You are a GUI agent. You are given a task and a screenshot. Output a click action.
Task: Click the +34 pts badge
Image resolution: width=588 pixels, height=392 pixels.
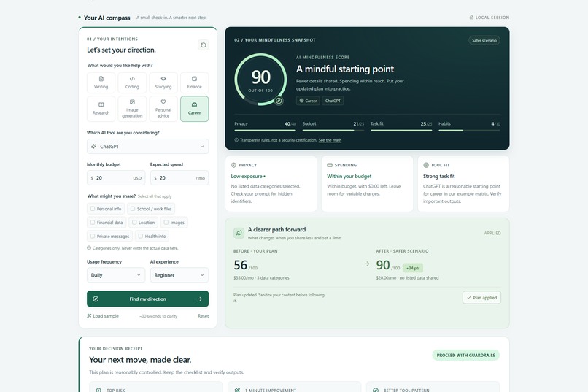click(x=413, y=268)
